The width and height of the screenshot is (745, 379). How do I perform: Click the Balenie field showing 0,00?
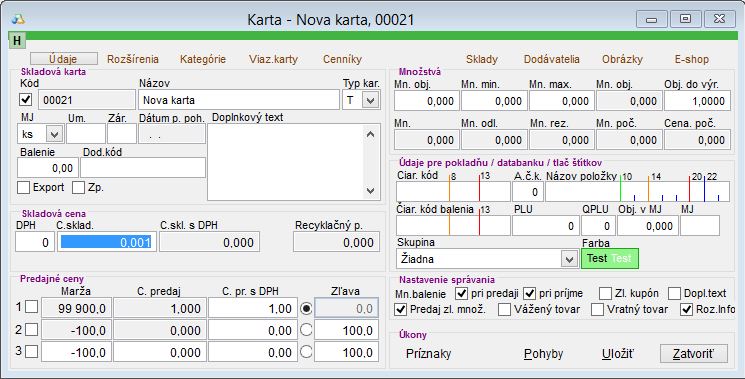pyautogui.click(x=48, y=168)
